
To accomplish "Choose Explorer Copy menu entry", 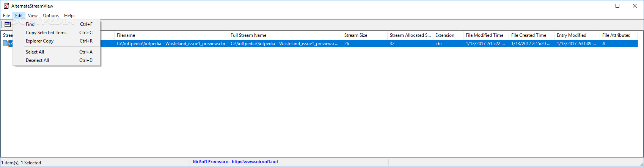I will [x=57, y=41].
